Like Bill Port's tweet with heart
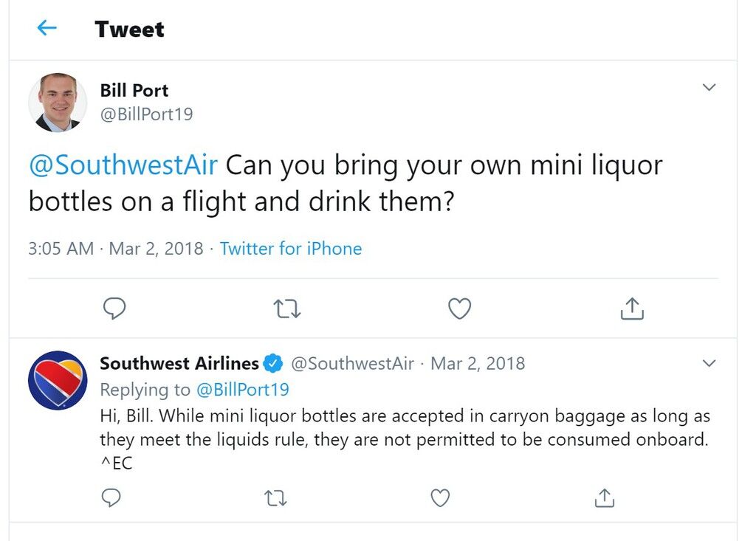This screenshot has height=541, width=756. tap(459, 309)
